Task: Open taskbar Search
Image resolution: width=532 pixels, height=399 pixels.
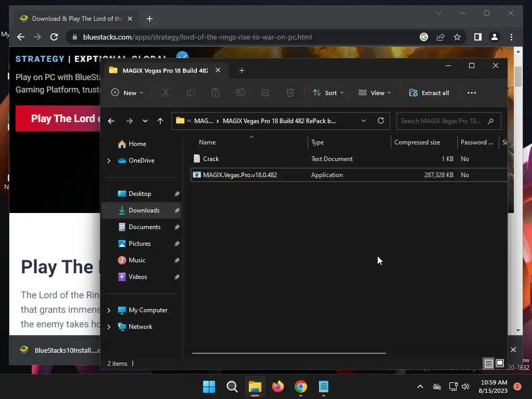Action: (232, 387)
